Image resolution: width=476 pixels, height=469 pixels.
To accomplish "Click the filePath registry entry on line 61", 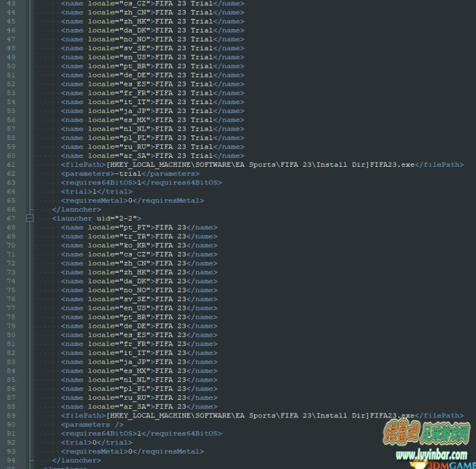I will pyautogui.click(x=262, y=164).
